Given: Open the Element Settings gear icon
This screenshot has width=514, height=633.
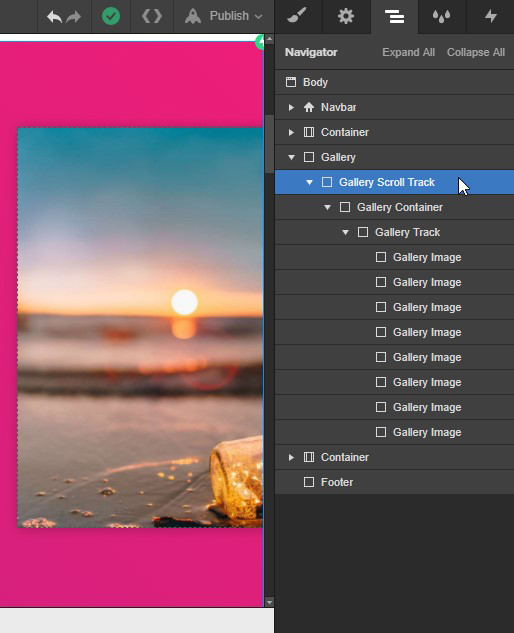Looking at the screenshot, I should pyautogui.click(x=346, y=16).
